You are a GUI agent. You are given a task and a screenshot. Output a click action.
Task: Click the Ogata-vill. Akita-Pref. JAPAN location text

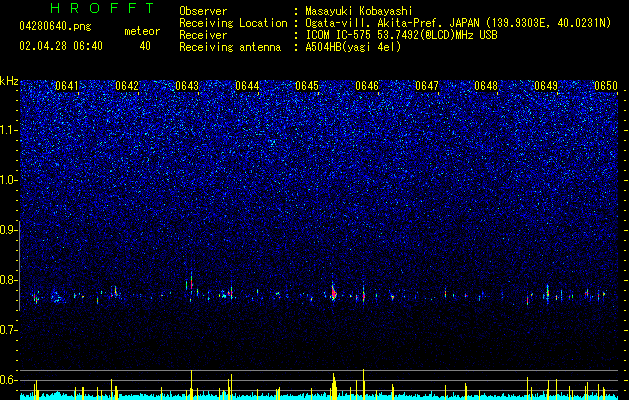point(458,23)
